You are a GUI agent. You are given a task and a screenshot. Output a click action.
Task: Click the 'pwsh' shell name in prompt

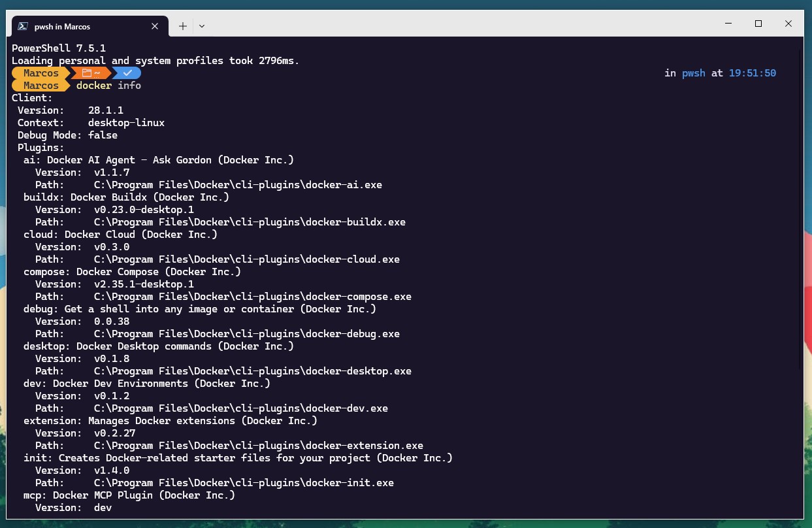pyautogui.click(x=694, y=73)
